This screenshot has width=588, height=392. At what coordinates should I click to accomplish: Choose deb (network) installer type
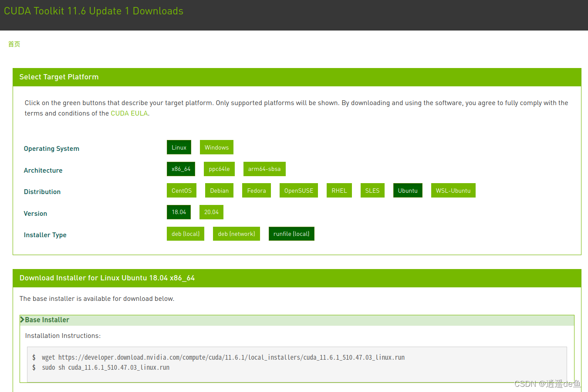click(237, 234)
